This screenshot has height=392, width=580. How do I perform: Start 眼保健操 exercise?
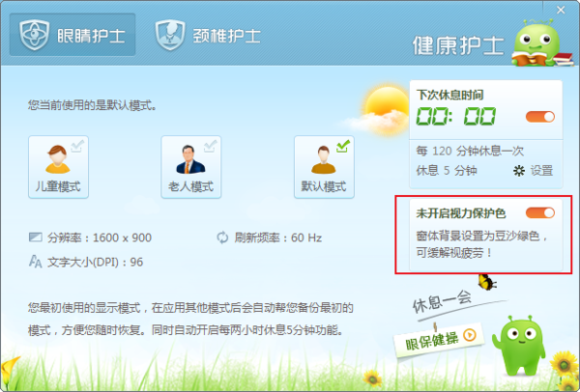pyautogui.click(x=439, y=340)
